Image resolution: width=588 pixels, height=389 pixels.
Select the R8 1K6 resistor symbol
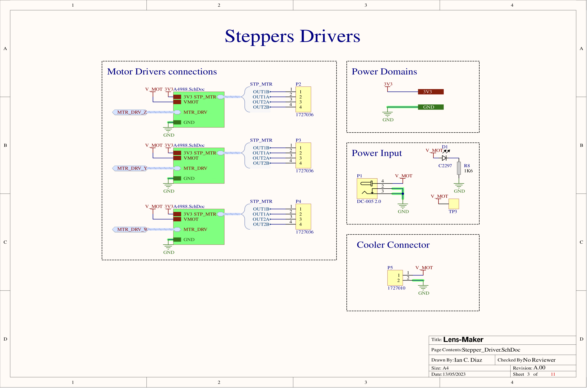[x=459, y=168]
